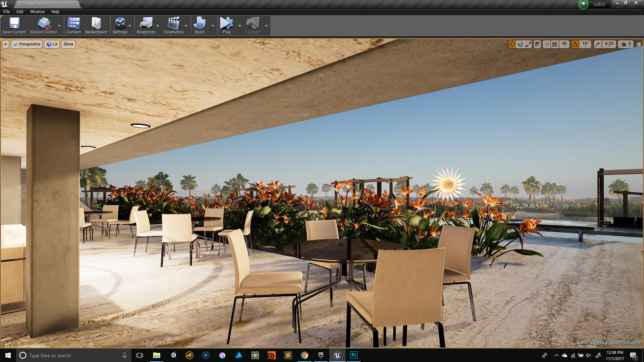Open the scale snap 0.25 dropdown
This screenshot has height=362, width=644.
tap(609, 44)
